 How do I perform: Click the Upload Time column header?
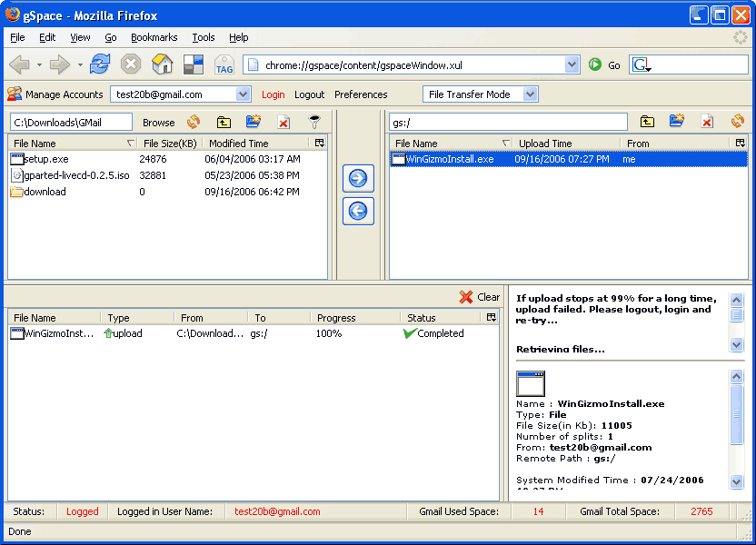coord(568,144)
